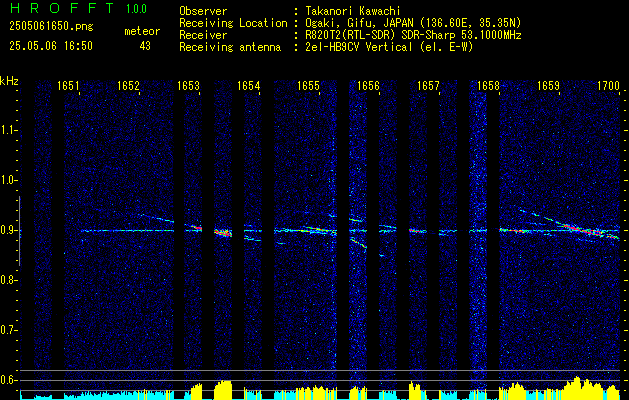Click the 1654 time marker
Screen dimensions: 629x400
click(248, 86)
